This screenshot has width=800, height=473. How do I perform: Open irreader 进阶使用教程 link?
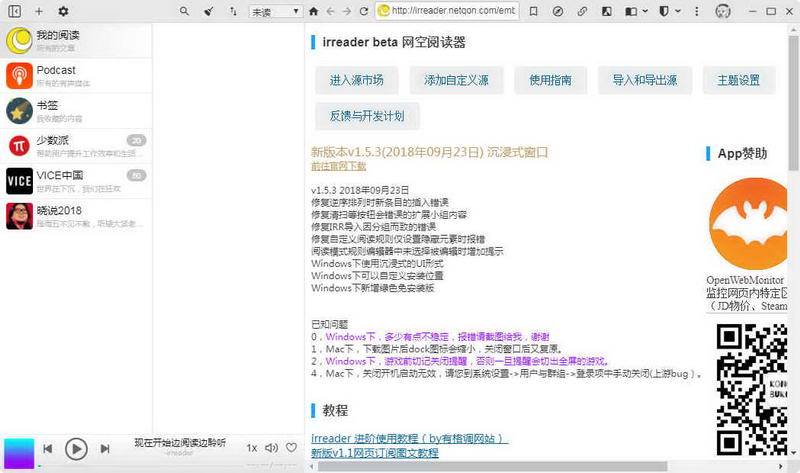[410, 438]
